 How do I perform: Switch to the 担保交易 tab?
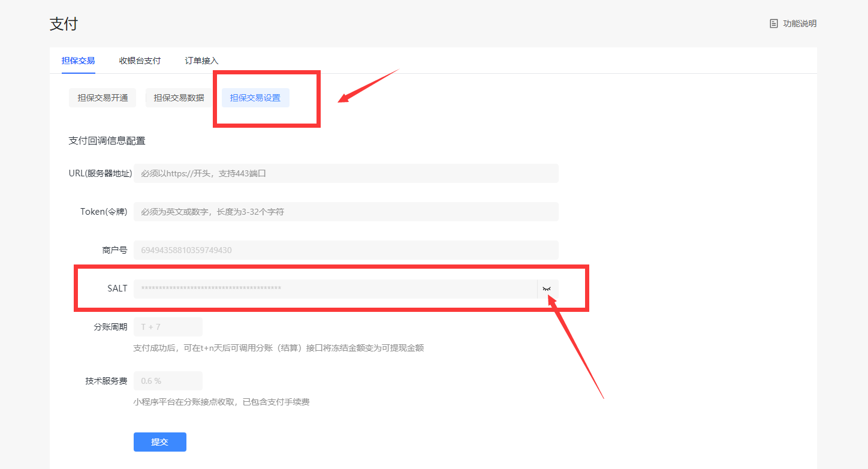click(x=78, y=61)
